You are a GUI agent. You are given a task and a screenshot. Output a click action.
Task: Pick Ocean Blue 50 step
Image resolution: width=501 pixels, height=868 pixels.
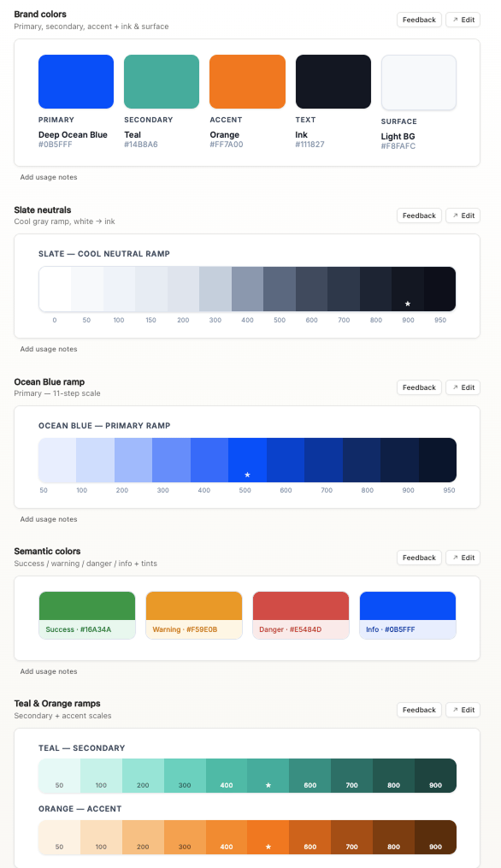tap(57, 460)
